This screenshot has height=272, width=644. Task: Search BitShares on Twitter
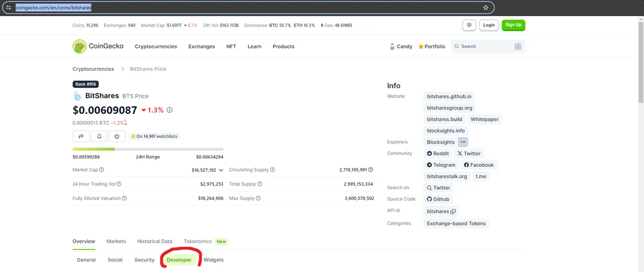coord(439,187)
